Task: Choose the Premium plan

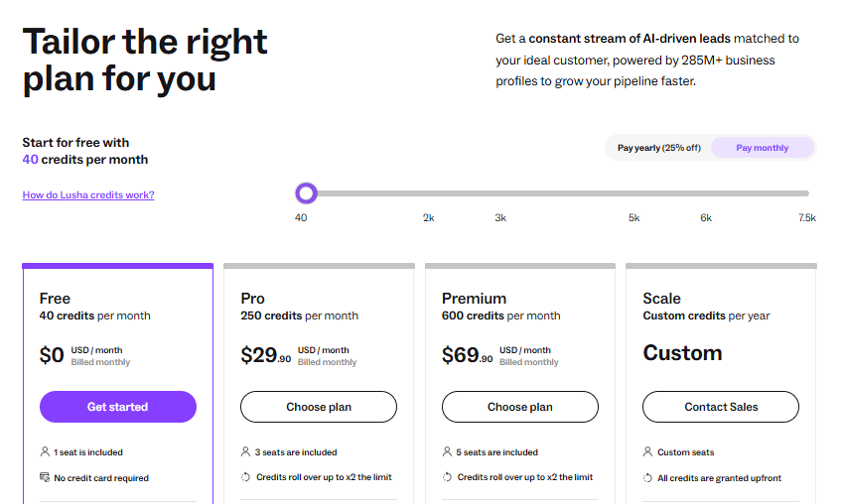Action: click(520, 407)
